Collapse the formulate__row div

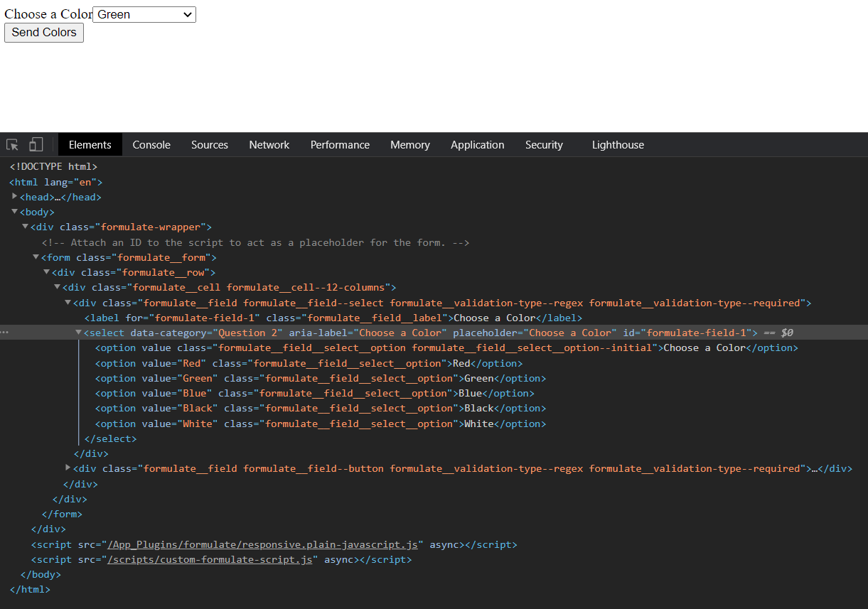click(x=47, y=272)
